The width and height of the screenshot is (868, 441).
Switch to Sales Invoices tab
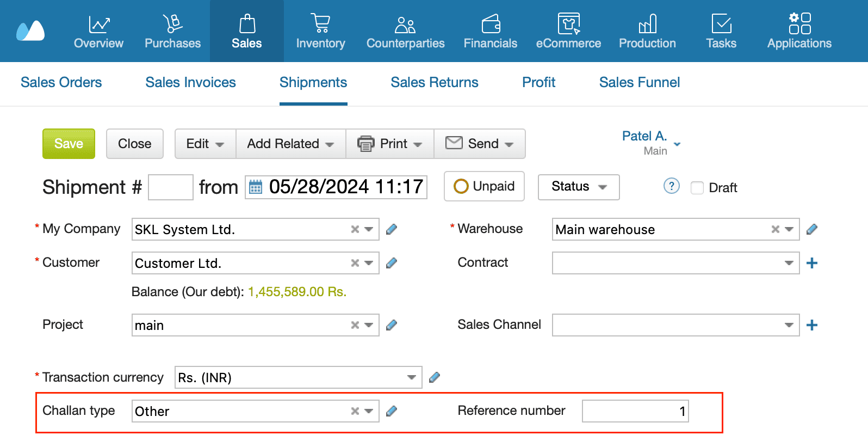[x=190, y=82]
